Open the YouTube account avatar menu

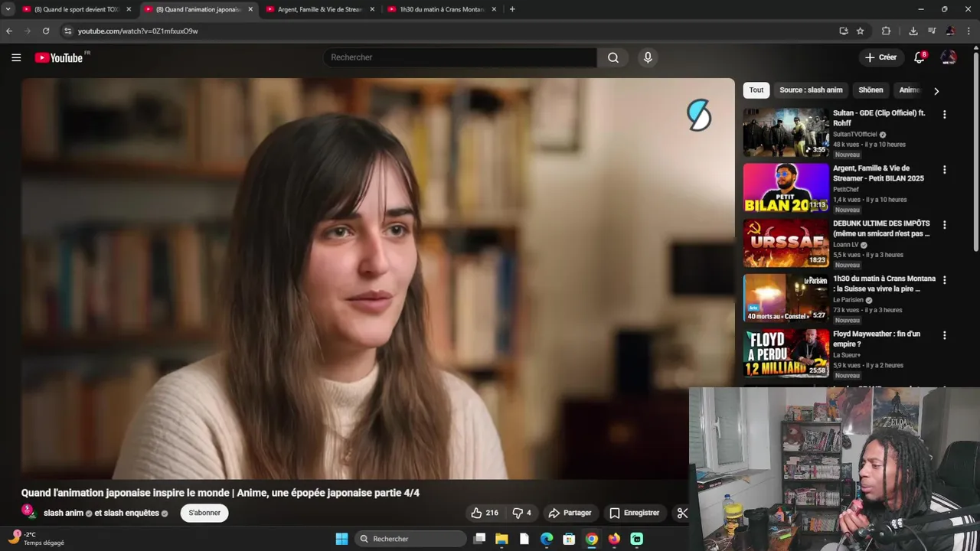(x=949, y=57)
